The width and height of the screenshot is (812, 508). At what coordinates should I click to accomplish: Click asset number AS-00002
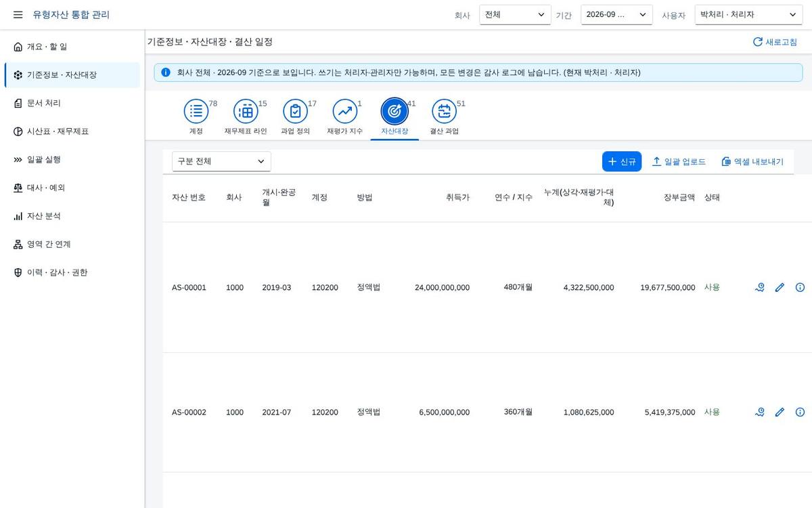[x=189, y=412]
